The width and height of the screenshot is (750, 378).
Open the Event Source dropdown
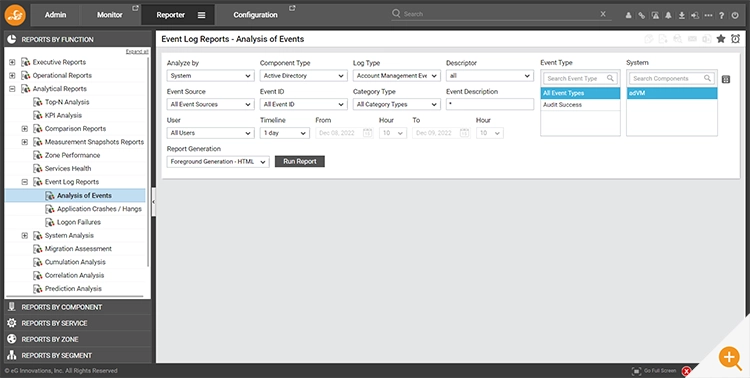pyautogui.click(x=210, y=104)
